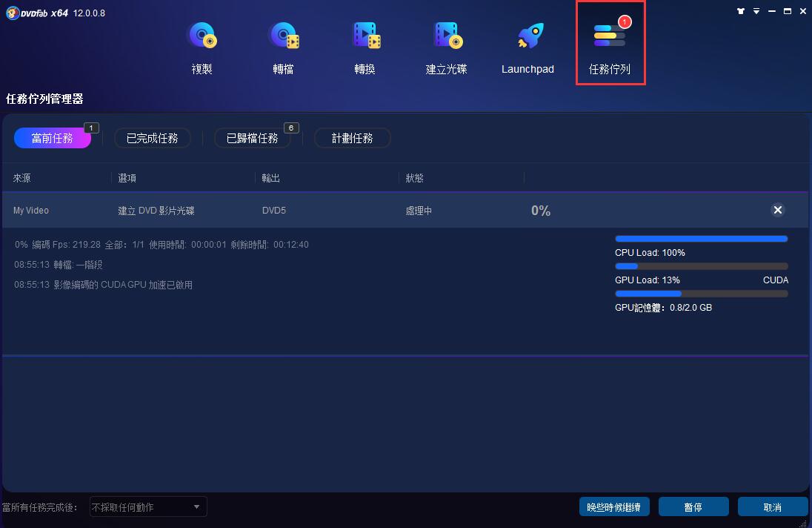
Task: Click the T-shirt skin icon in title bar
Action: tap(741, 11)
